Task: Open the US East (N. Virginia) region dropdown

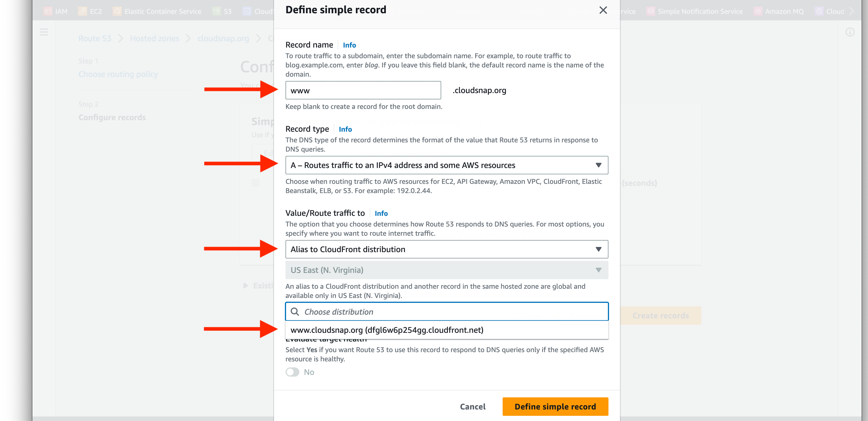Action: pos(446,270)
